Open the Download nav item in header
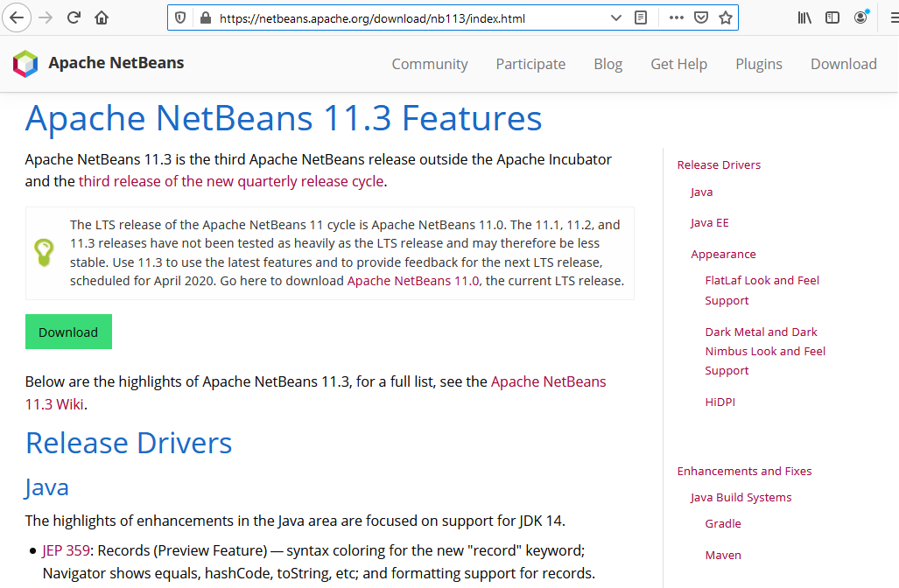 (x=843, y=64)
